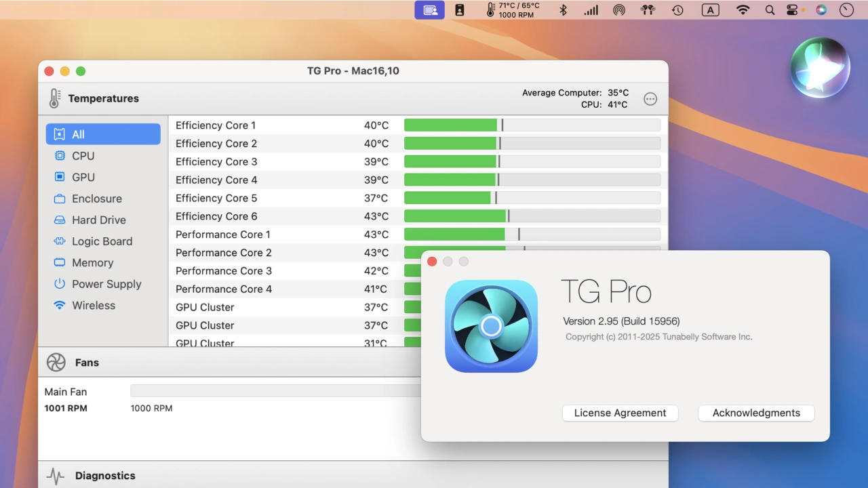Select the Logic Board category
The width and height of the screenshot is (868, 488).
click(102, 241)
